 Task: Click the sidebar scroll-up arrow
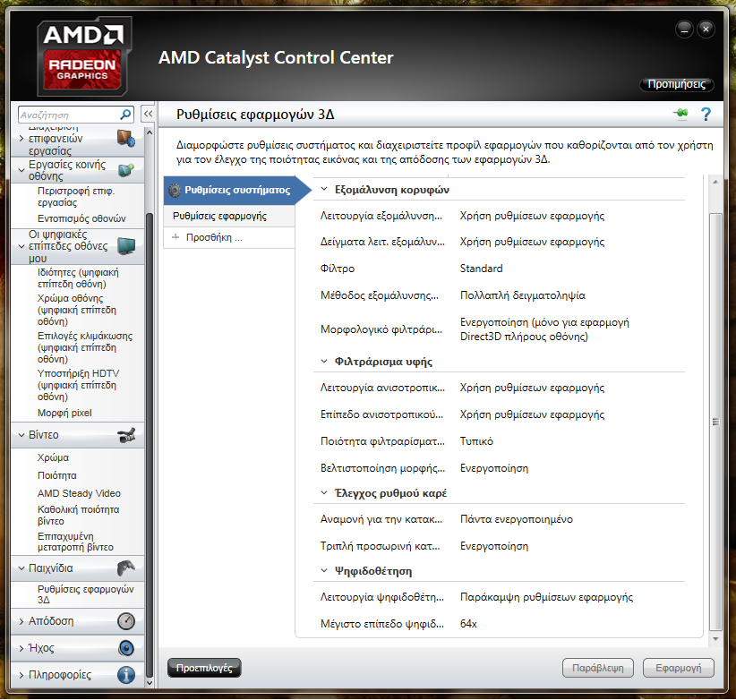pos(150,132)
